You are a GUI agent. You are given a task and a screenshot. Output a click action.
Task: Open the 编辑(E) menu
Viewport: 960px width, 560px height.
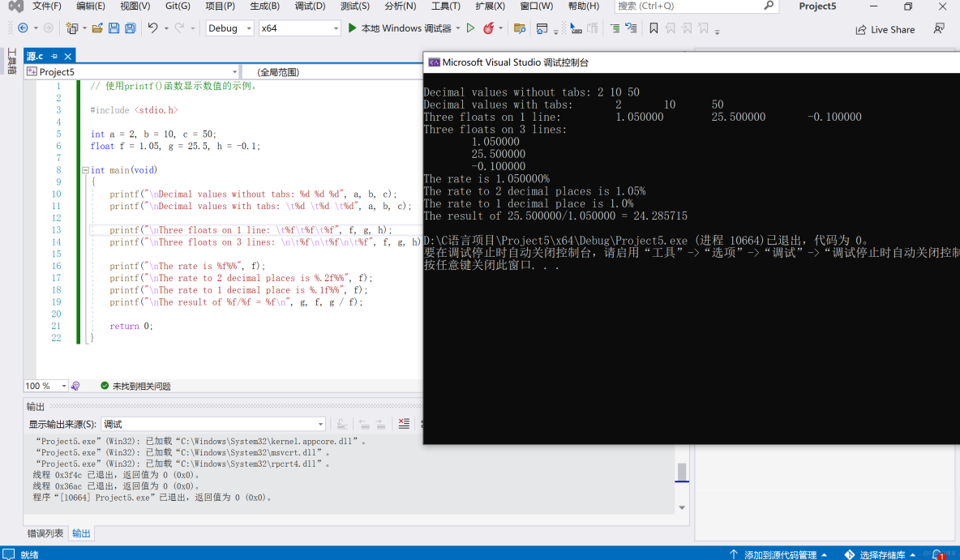[91, 6]
